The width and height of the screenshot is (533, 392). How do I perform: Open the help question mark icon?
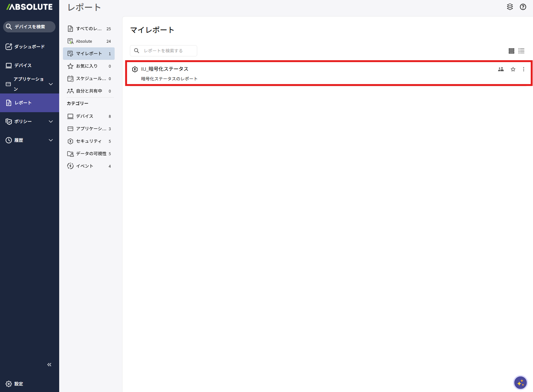click(x=523, y=7)
